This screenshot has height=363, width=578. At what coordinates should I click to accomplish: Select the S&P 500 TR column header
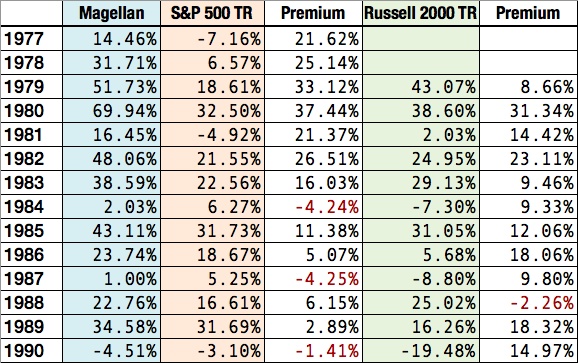pyautogui.click(x=212, y=13)
